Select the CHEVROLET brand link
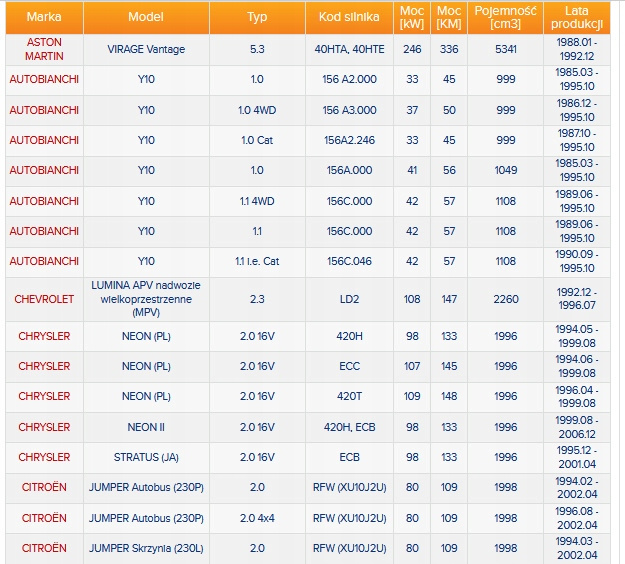Viewport: 625px width, 564px height. pos(44,299)
